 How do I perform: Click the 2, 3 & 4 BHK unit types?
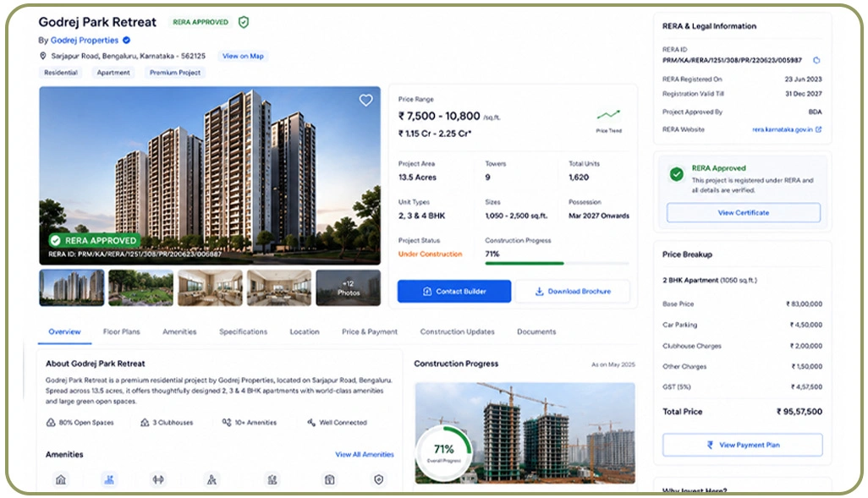pyautogui.click(x=421, y=216)
